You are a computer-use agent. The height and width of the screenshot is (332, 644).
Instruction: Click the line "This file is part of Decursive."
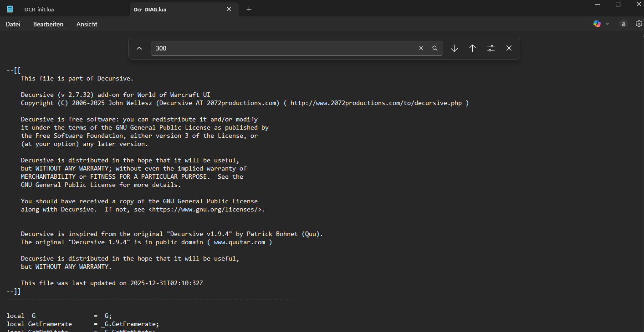(x=77, y=78)
